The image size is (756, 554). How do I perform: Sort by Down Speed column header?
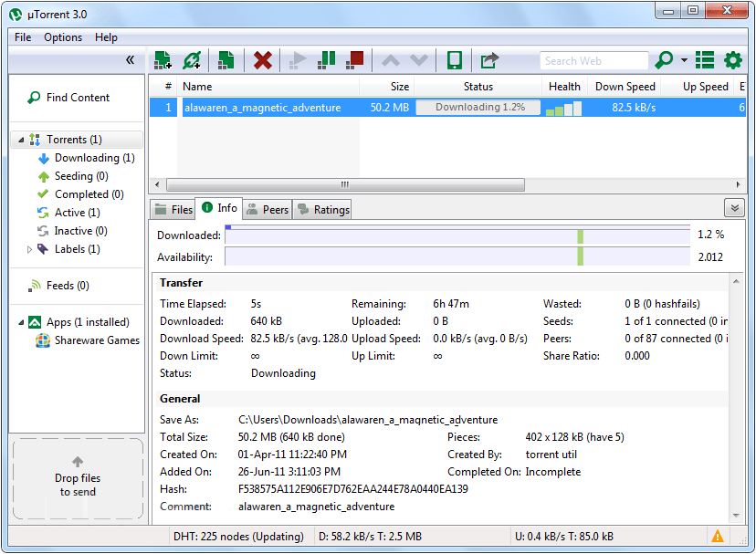[625, 87]
